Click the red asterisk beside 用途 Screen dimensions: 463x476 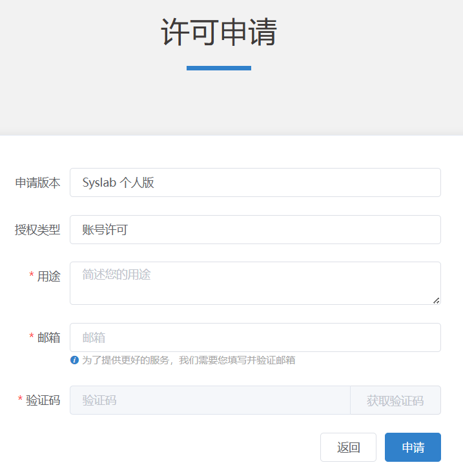[32, 276]
